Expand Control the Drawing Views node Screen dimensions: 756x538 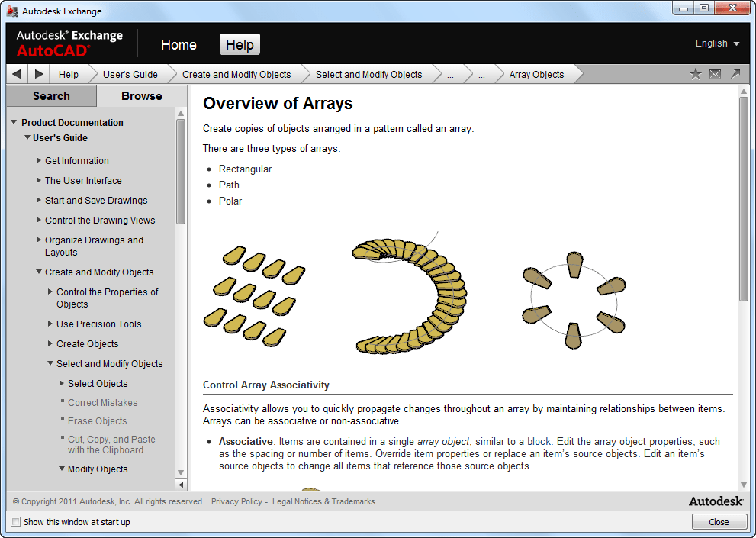pos(39,220)
